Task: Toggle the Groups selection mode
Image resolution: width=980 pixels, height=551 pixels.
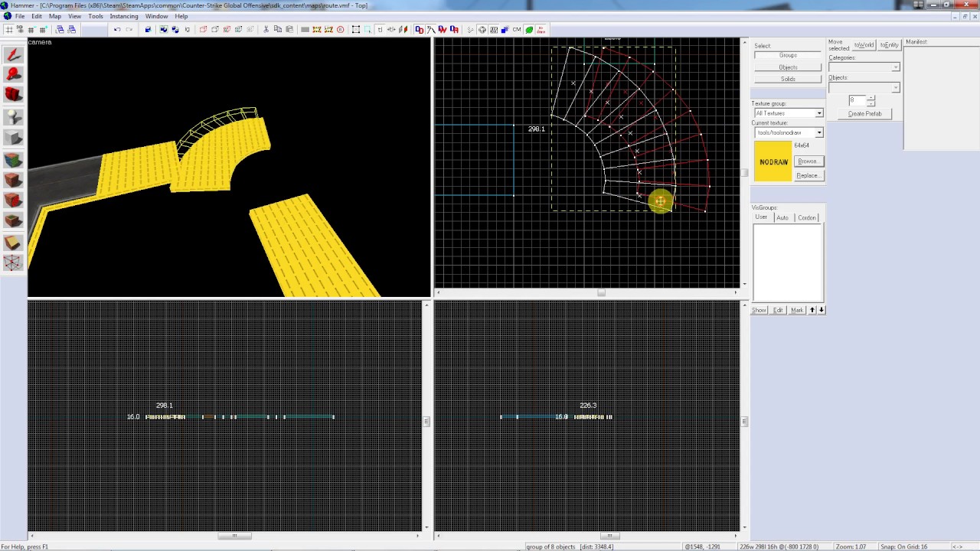Action: tap(788, 55)
